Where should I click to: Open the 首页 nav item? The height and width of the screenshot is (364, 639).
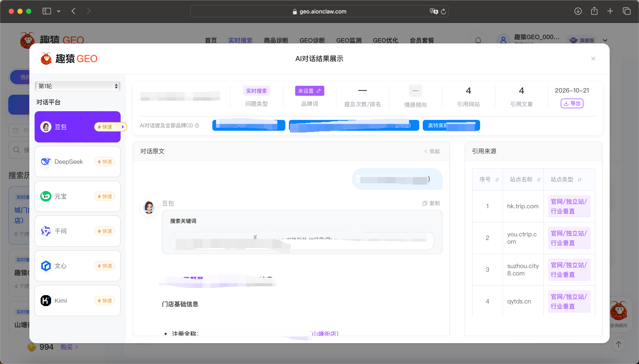[211, 40]
